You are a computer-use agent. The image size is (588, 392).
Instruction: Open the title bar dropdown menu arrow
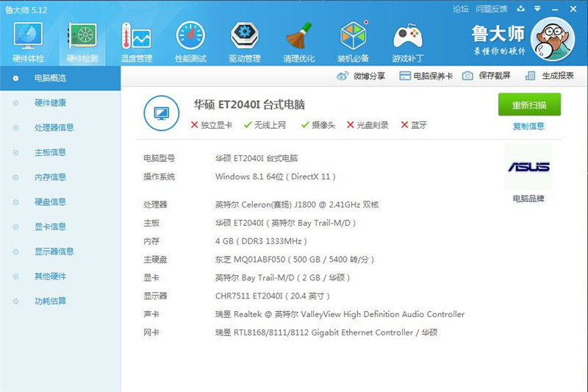(x=537, y=9)
